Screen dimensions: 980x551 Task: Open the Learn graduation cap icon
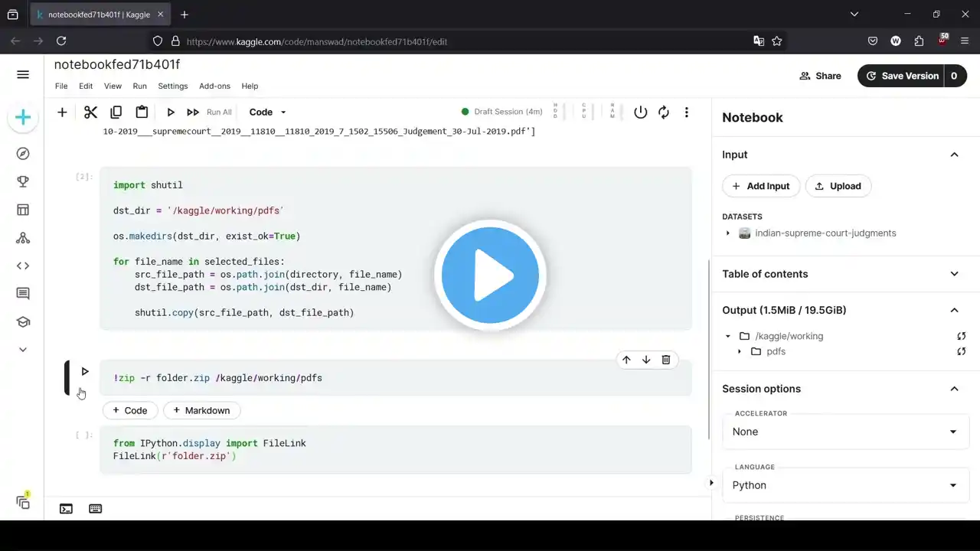click(x=23, y=321)
